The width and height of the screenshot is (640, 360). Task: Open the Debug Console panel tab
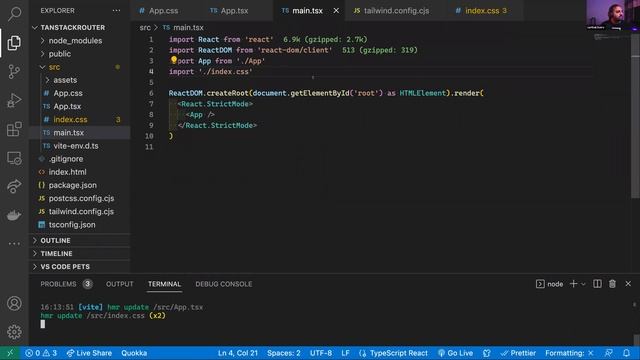coord(224,284)
